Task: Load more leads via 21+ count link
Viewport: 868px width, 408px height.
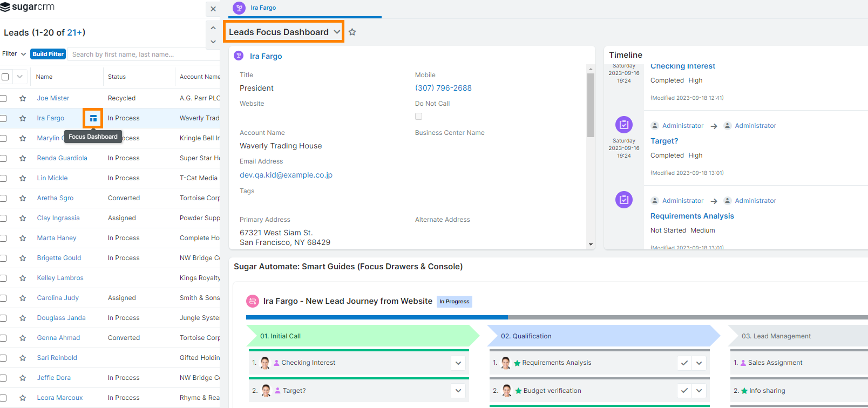Action: 75,32
